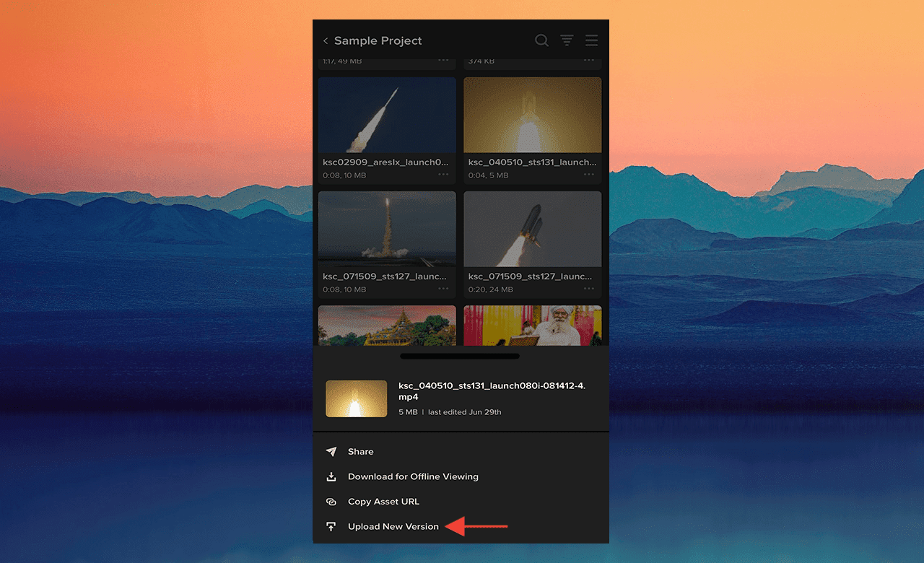The height and width of the screenshot is (563, 924).
Task: Open the space shuttle 0:20 video thumbnail
Action: point(532,229)
